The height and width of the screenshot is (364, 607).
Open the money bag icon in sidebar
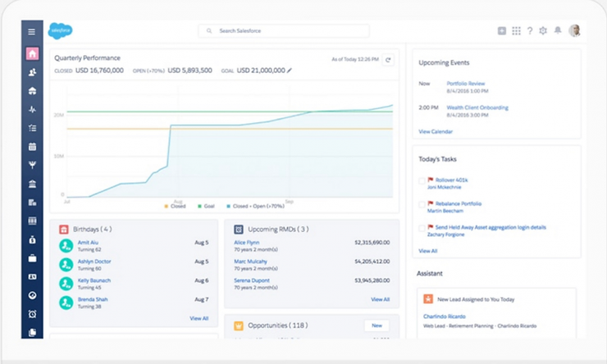tap(32, 240)
